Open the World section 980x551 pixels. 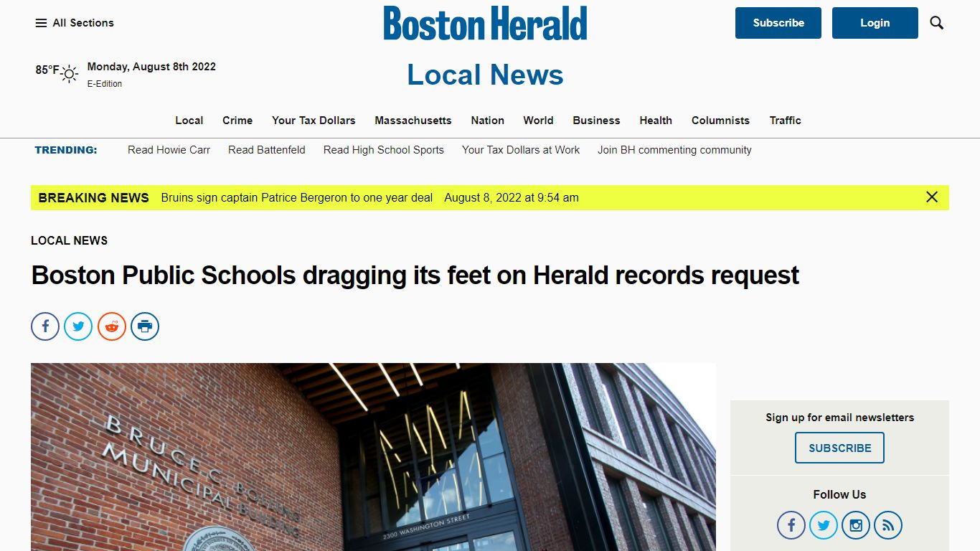pos(538,121)
